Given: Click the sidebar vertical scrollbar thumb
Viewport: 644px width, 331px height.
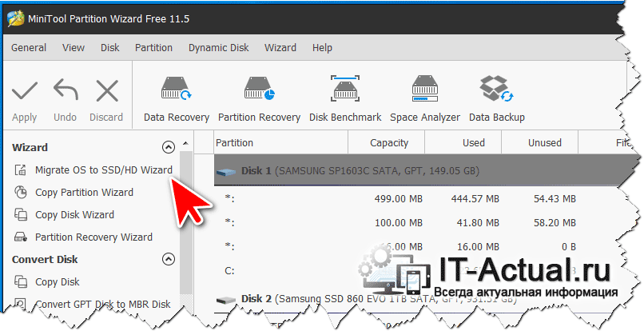Looking at the screenshot, I should [186, 222].
